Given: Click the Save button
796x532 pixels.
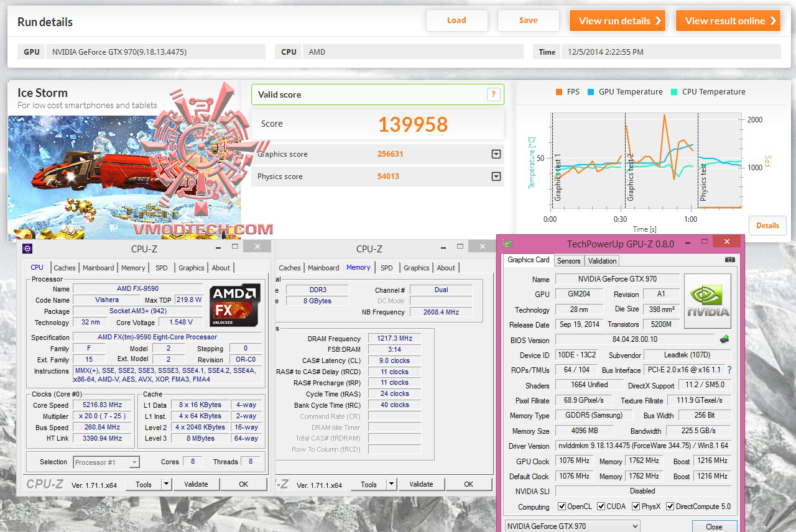Looking at the screenshot, I should coord(529,21).
